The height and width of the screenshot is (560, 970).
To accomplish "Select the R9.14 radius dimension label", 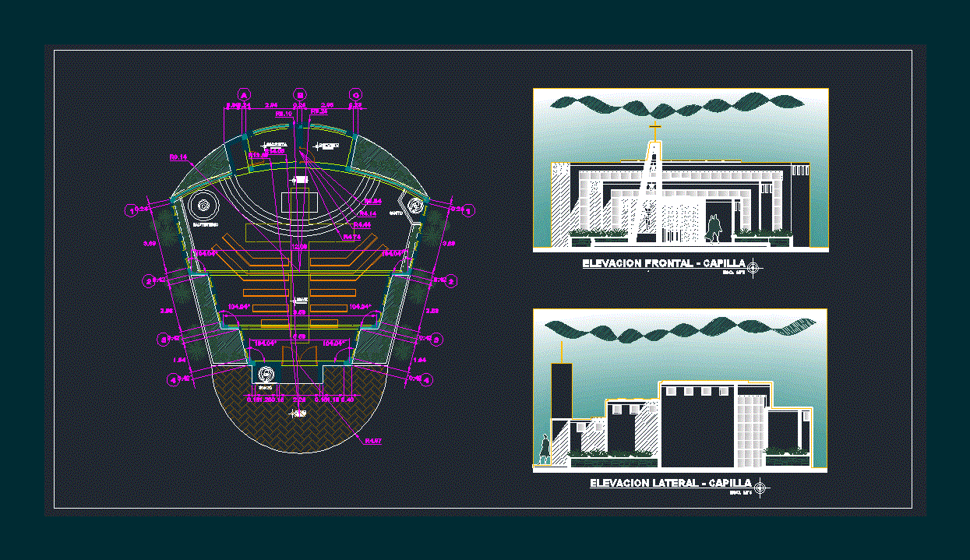I will pos(179,157).
